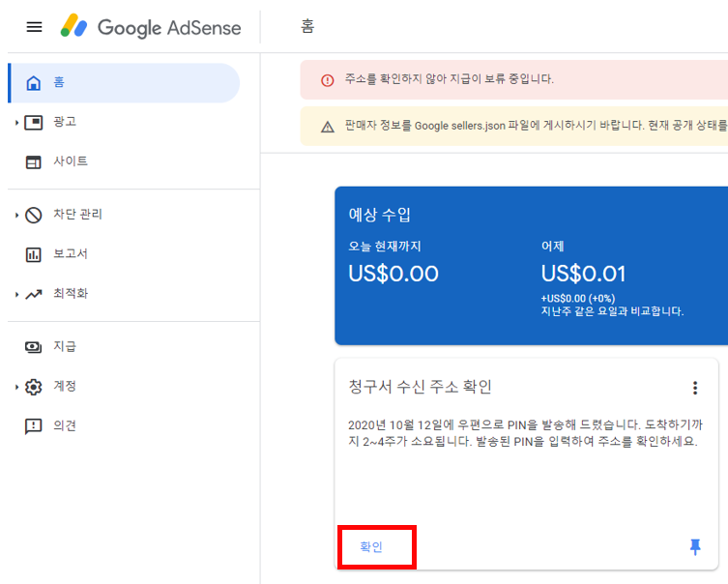Screen dimensions: 728x584
Task: Open the 보고서 sidebar item
Action: pos(125,254)
